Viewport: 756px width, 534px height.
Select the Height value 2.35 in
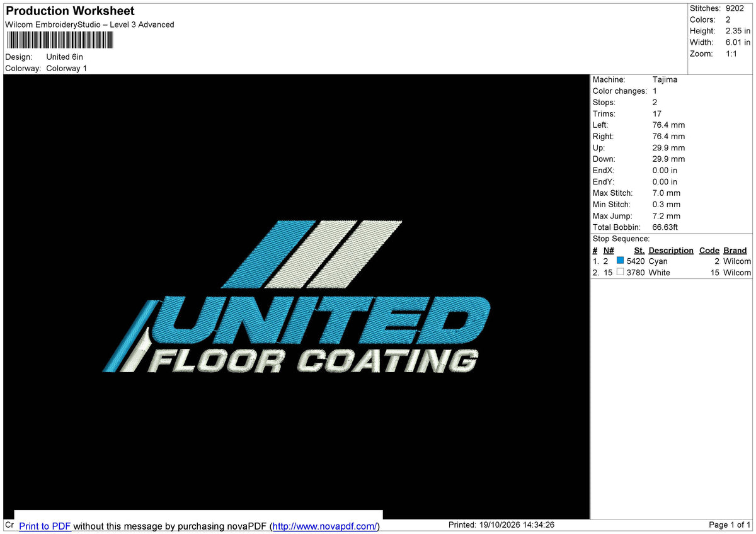pyautogui.click(x=738, y=31)
